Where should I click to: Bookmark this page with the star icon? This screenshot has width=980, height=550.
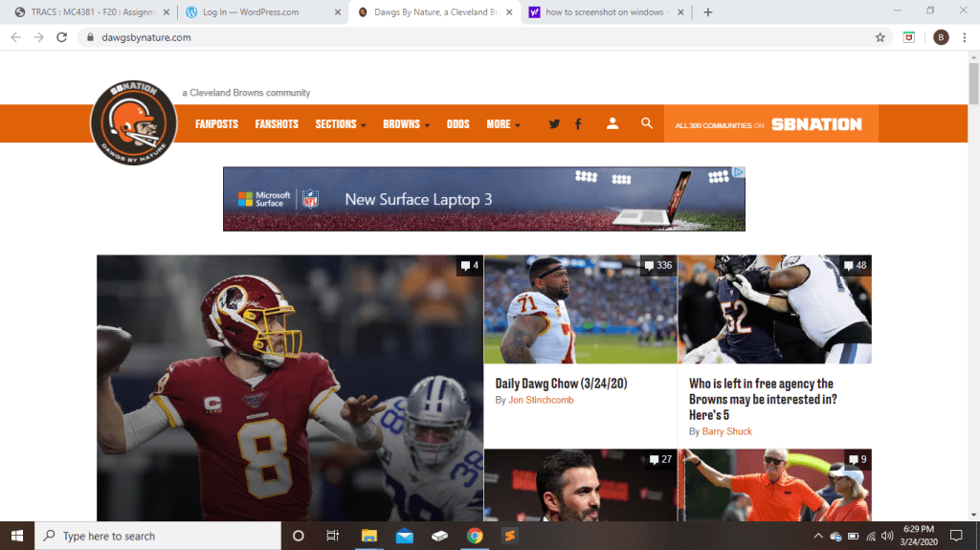tap(880, 37)
